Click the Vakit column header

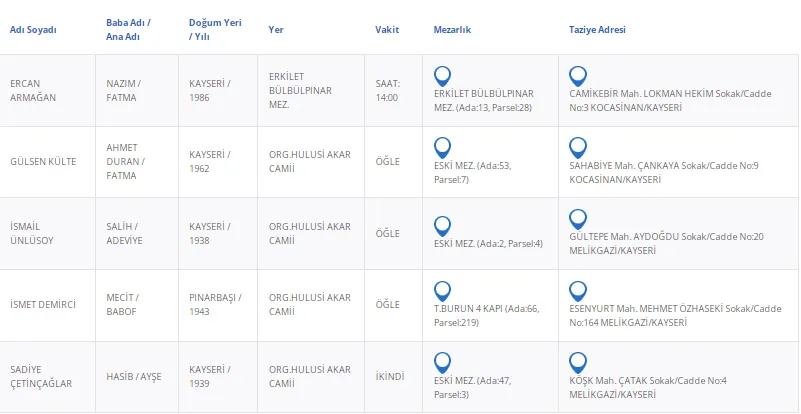tap(387, 30)
